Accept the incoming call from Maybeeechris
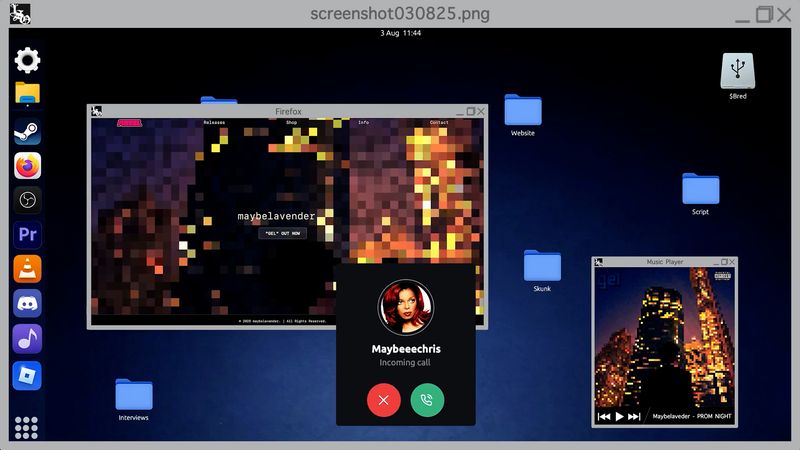Image resolution: width=800 pixels, height=450 pixels. pos(427,400)
